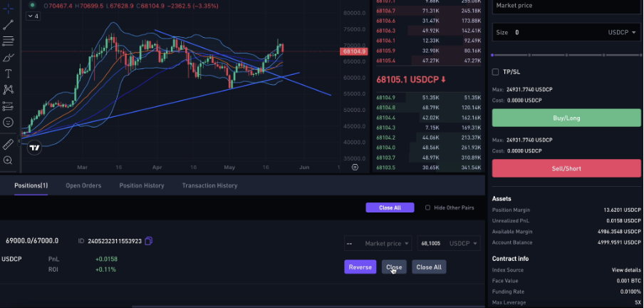Copy the position ID number

click(148, 241)
